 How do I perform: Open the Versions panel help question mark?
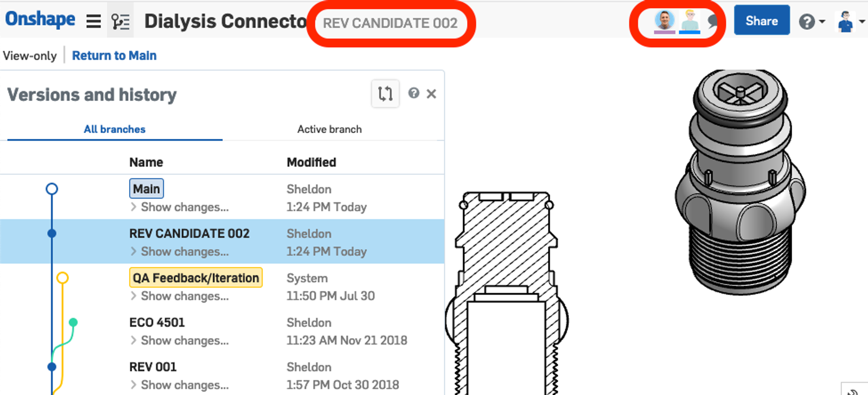point(414,94)
